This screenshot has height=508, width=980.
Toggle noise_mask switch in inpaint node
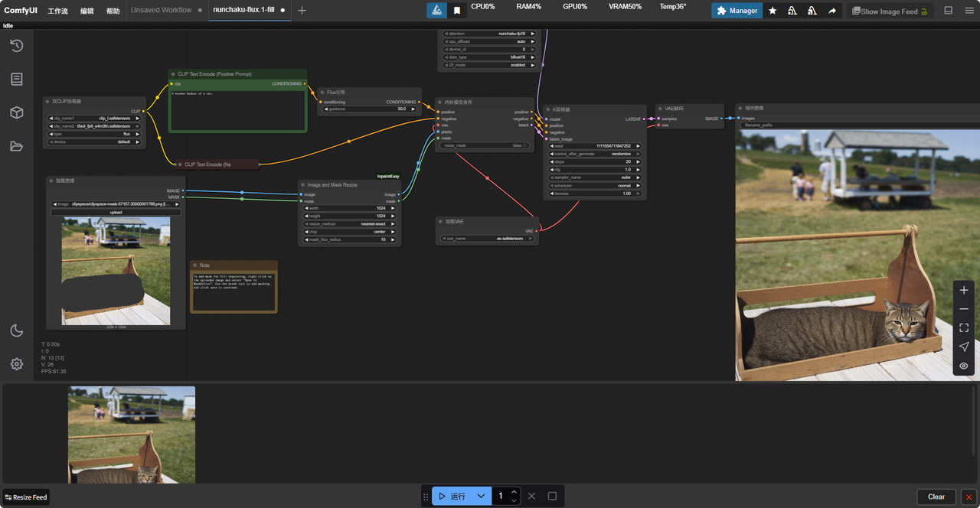click(524, 145)
